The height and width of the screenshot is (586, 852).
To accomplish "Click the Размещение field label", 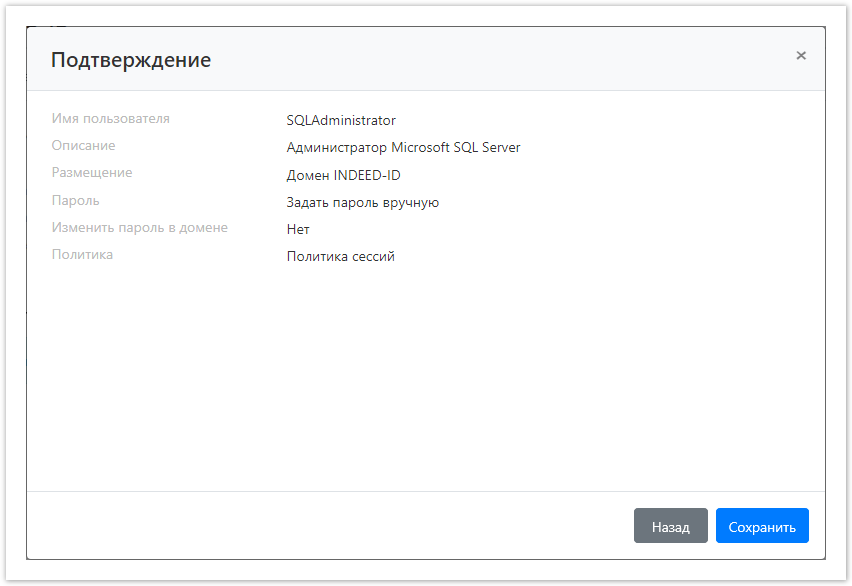I will tap(93, 172).
